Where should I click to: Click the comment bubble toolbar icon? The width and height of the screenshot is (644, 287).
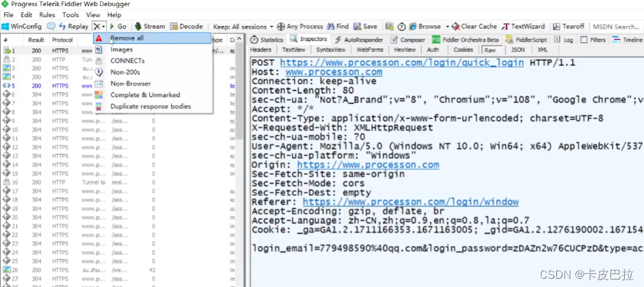pyautogui.click(x=51, y=26)
